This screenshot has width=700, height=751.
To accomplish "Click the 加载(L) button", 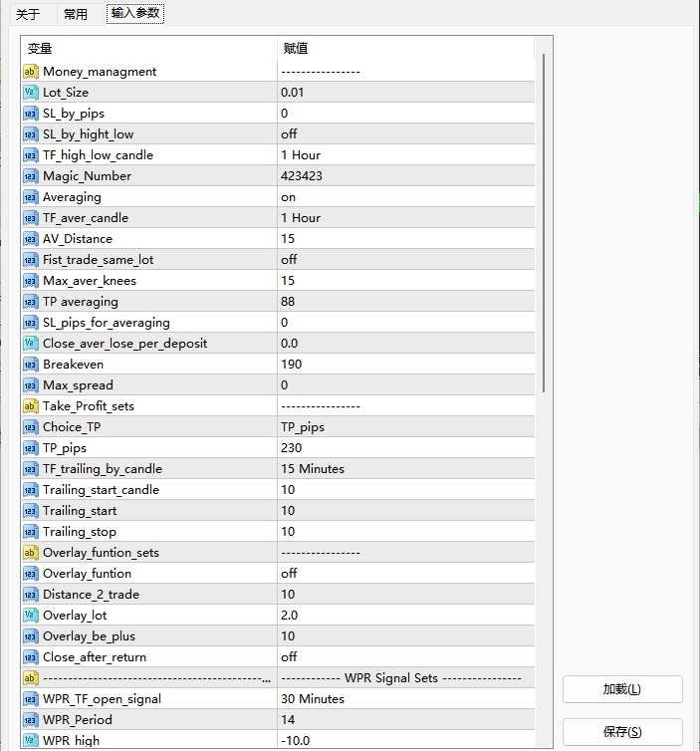I will [621, 689].
